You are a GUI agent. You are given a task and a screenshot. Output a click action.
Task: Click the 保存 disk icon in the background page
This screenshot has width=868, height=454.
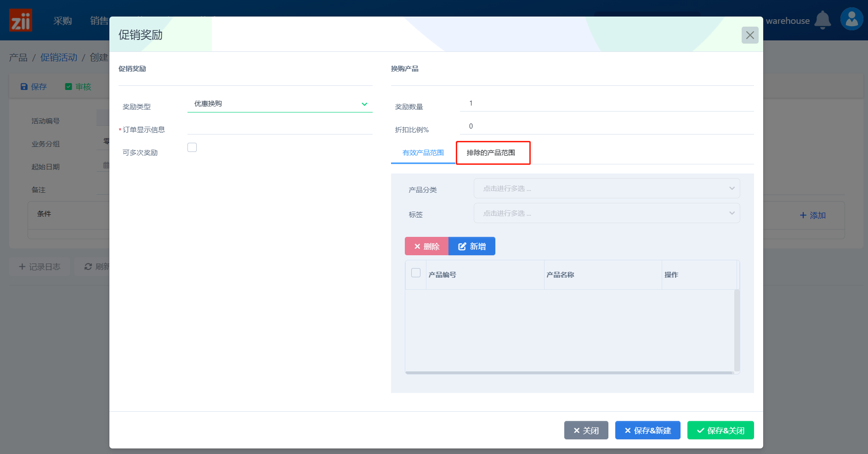tap(24, 87)
